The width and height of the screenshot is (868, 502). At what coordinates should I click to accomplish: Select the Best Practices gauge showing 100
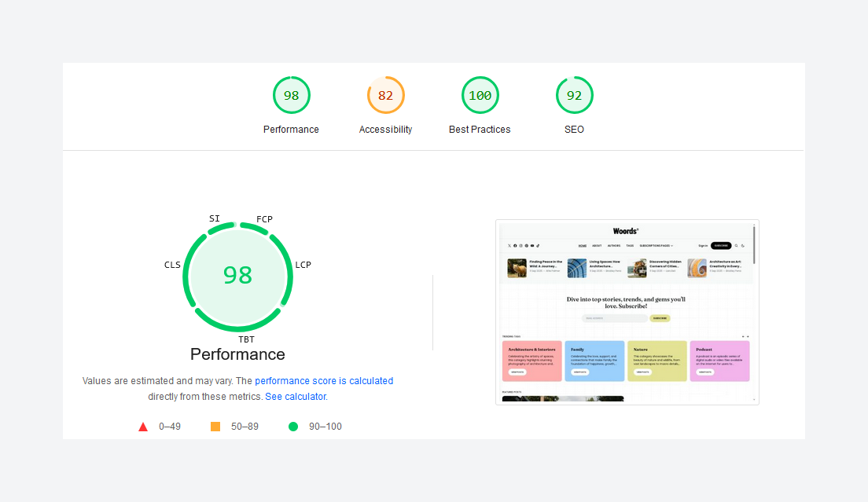pyautogui.click(x=480, y=95)
